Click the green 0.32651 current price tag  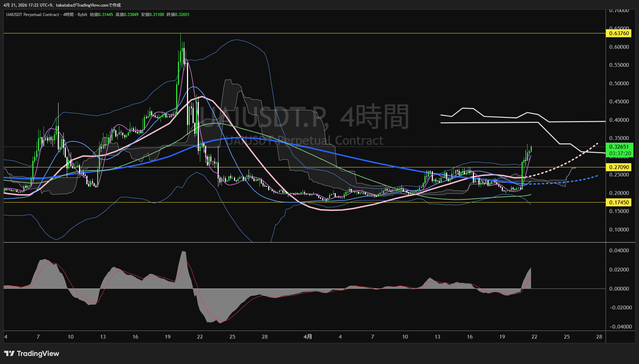tap(619, 147)
